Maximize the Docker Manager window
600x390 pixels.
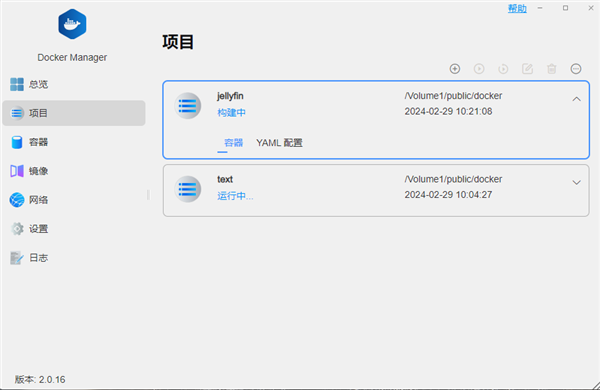565,8
